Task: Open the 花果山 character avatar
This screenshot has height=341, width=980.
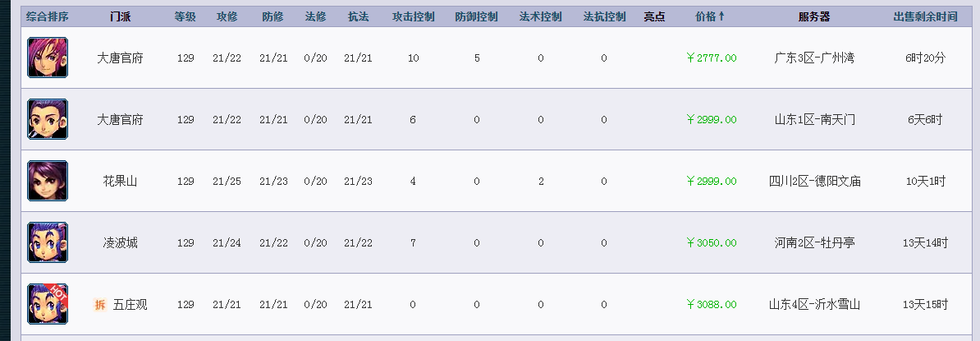Action: pos(48,181)
